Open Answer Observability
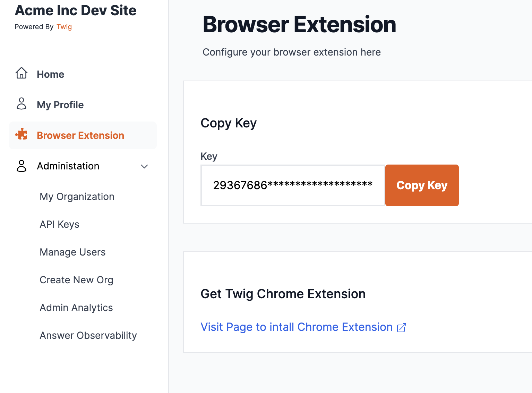This screenshot has width=532, height=393. click(x=88, y=335)
